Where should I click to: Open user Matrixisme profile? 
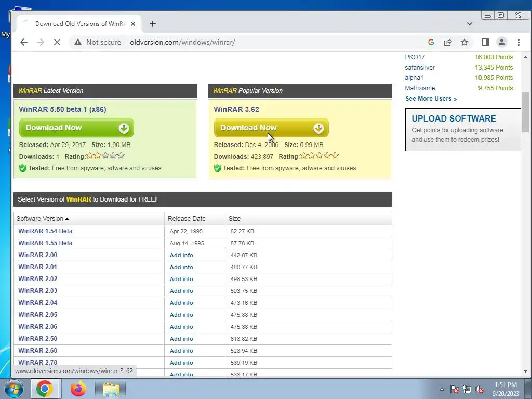pos(420,88)
